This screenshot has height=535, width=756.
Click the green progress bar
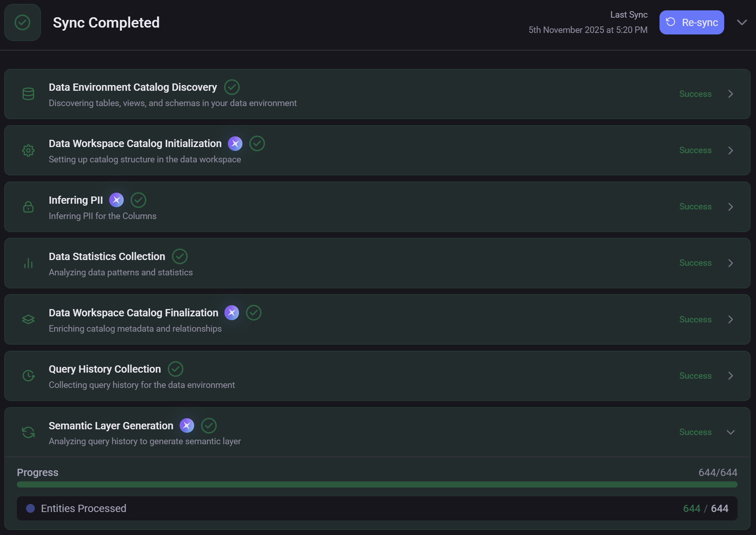pos(376,484)
